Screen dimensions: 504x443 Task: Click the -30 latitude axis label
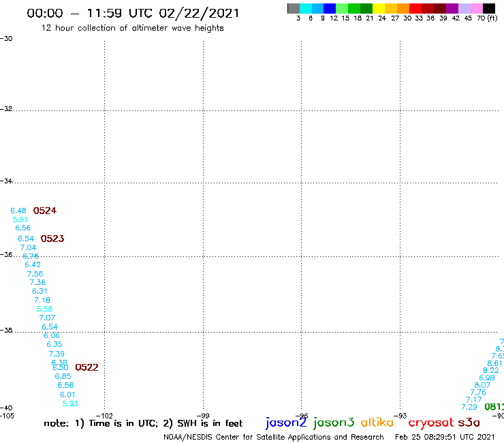(6, 39)
